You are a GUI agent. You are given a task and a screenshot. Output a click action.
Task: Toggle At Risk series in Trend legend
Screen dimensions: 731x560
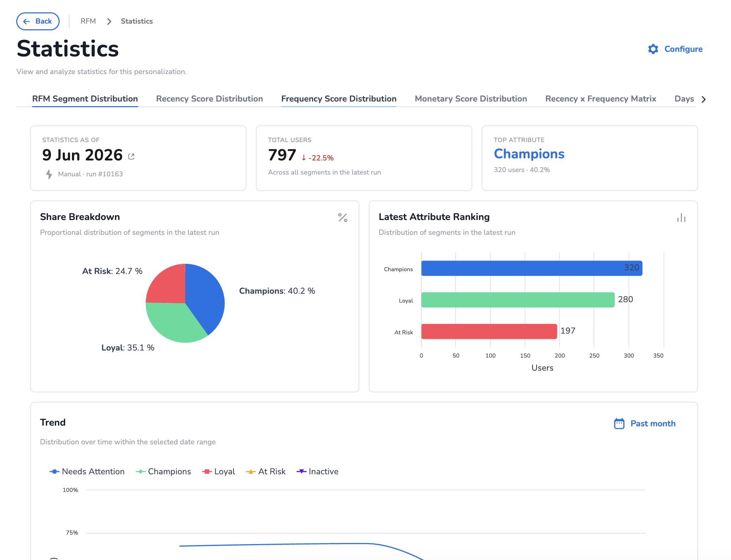(x=265, y=471)
